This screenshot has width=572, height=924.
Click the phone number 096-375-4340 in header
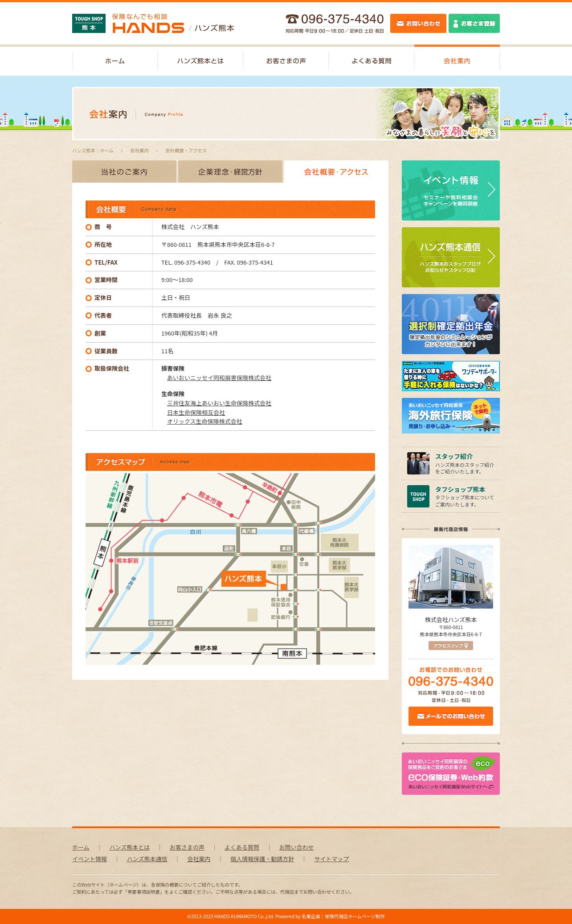pyautogui.click(x=342, y=19)
